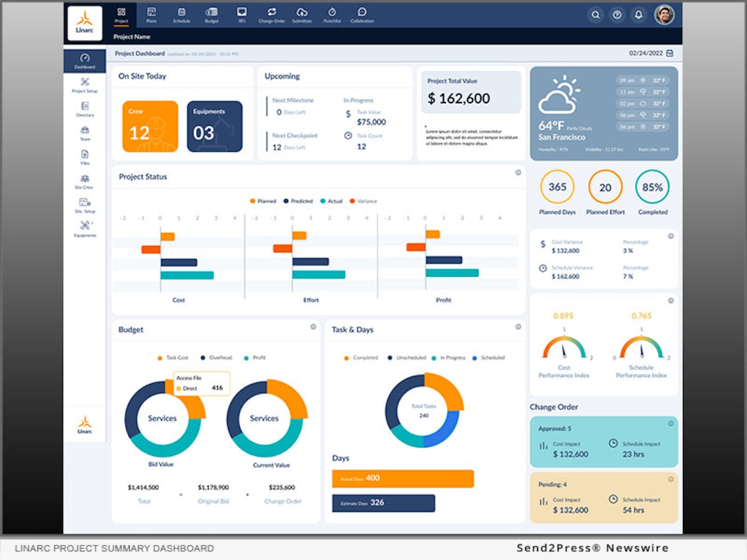Open the Submittals cloud icon
This screenshot has height=560, width=747.
(302, 14)
